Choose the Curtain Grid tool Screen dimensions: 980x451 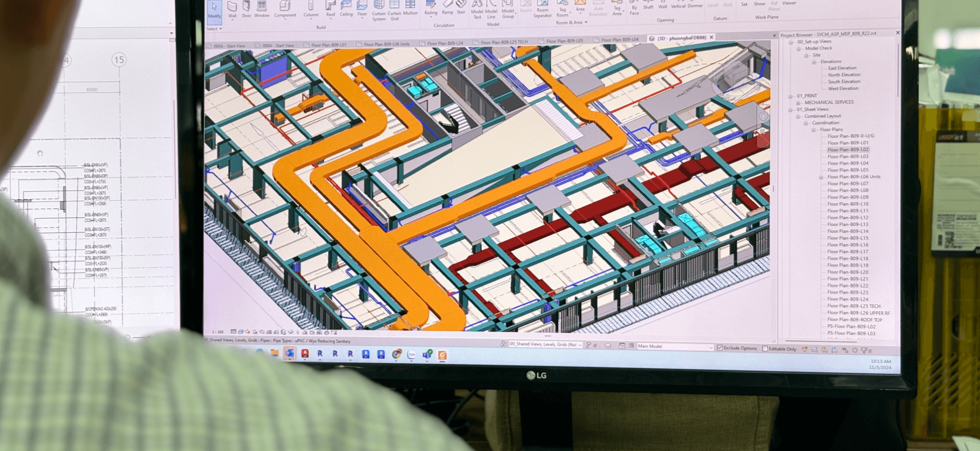pyautogui.click(x=395, y=11)
